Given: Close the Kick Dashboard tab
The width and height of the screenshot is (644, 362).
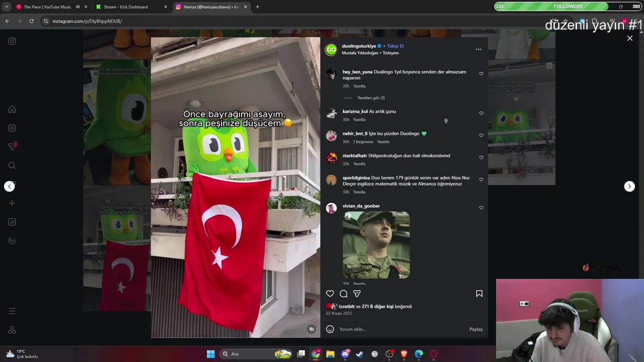Looking at the screenshot, I should tap(166, 7).
